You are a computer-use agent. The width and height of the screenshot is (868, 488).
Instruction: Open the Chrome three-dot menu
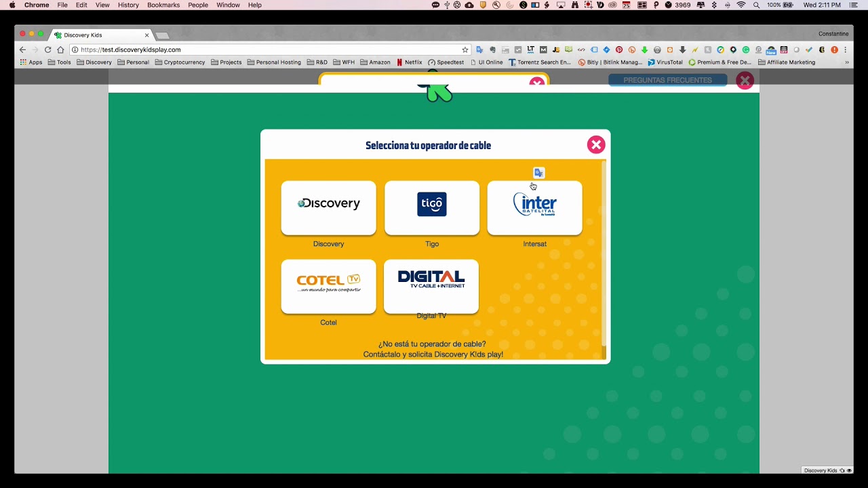tap(845, 49)
